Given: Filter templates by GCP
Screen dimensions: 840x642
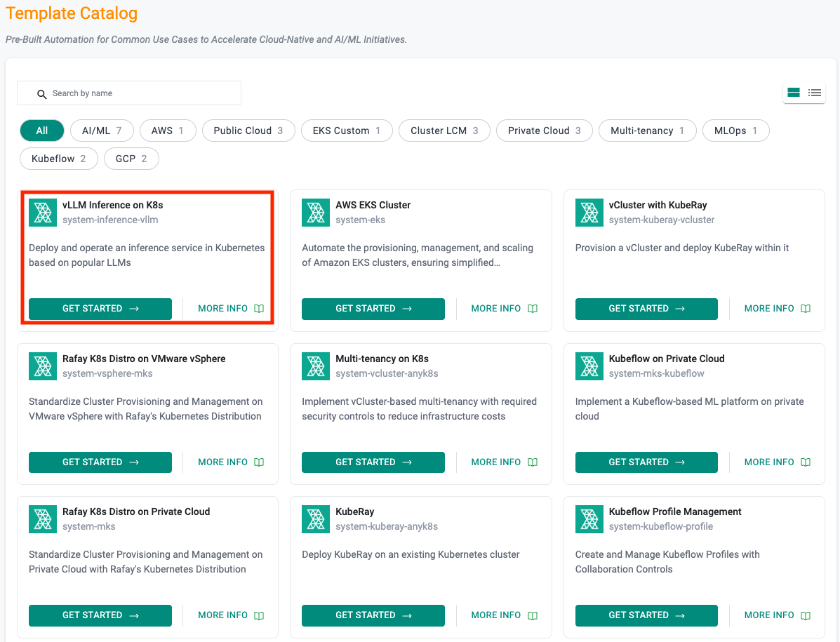Looking at the screenshot, I should tap(131, 159).
